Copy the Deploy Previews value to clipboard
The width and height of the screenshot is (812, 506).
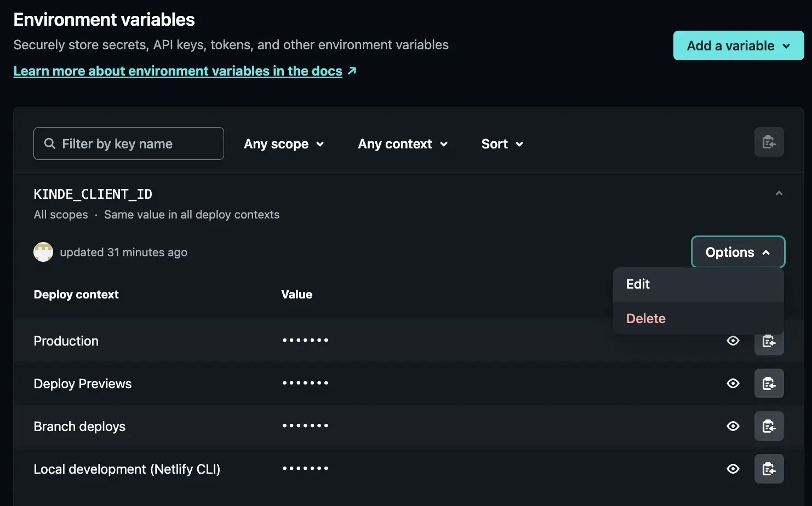pyautogui.click(x=769, y=383)
